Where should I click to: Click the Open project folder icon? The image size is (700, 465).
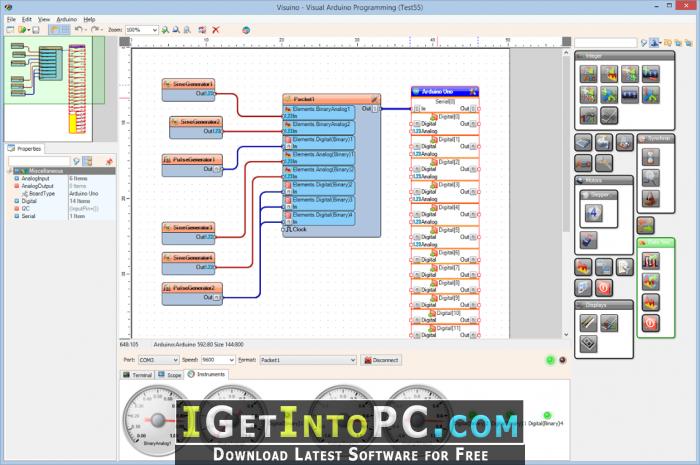point(21,30)
